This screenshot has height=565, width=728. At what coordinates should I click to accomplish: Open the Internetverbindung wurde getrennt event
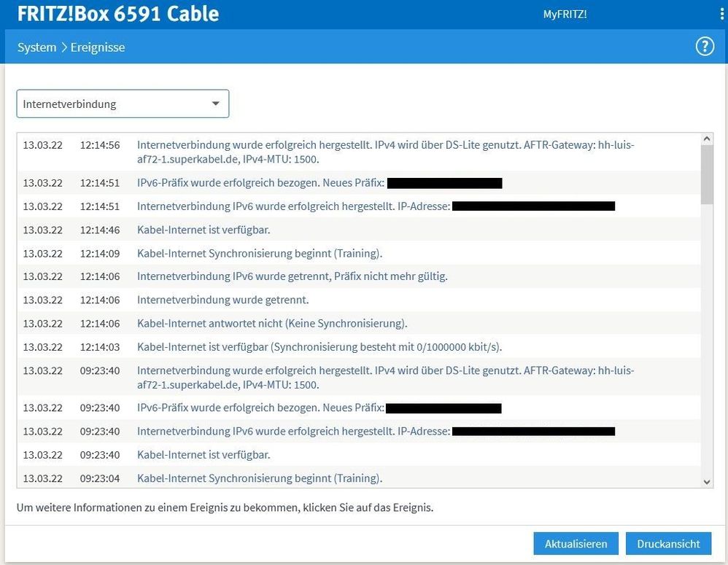(359, 300)
